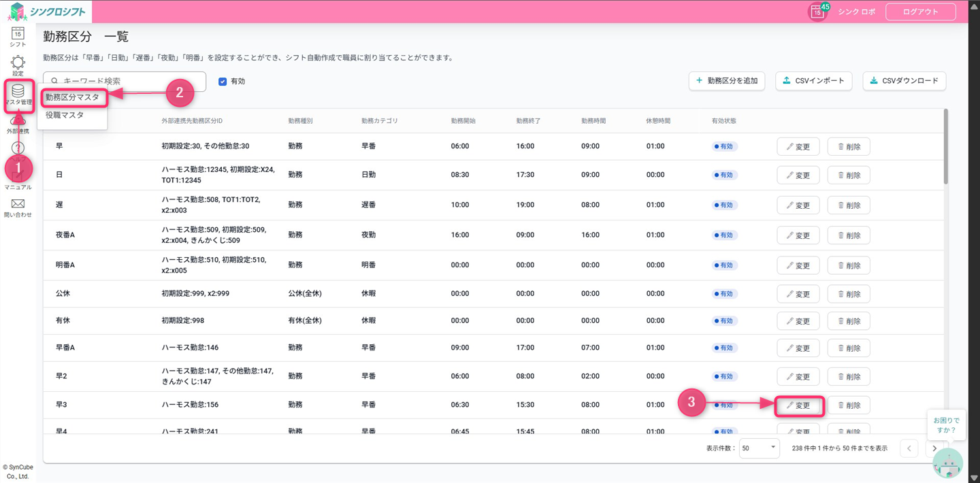Click the 有効 status badge in 早 row
Screen dimensions: 980x483
click(x=724, y=147)
